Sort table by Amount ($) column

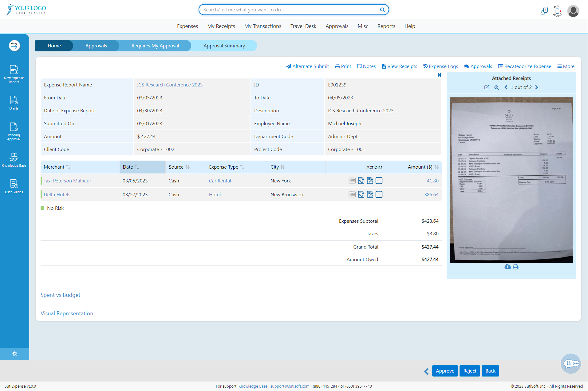click(x=436, y=167)
